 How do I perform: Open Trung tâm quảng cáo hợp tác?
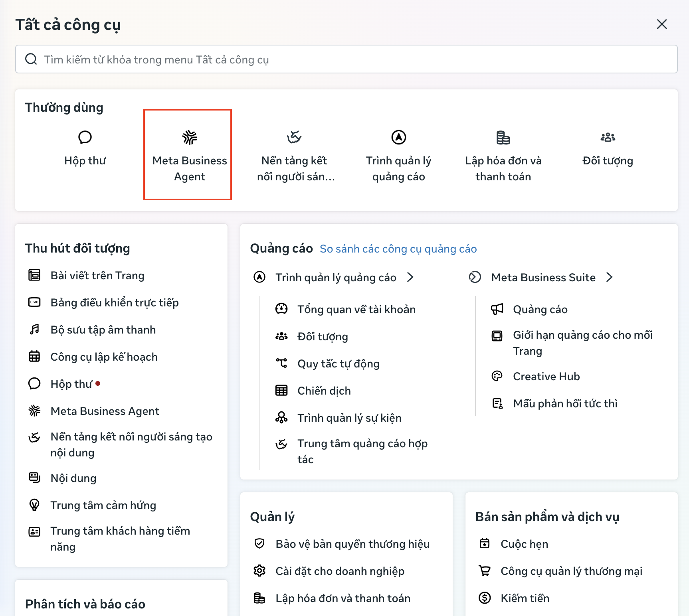pos(362,451)
